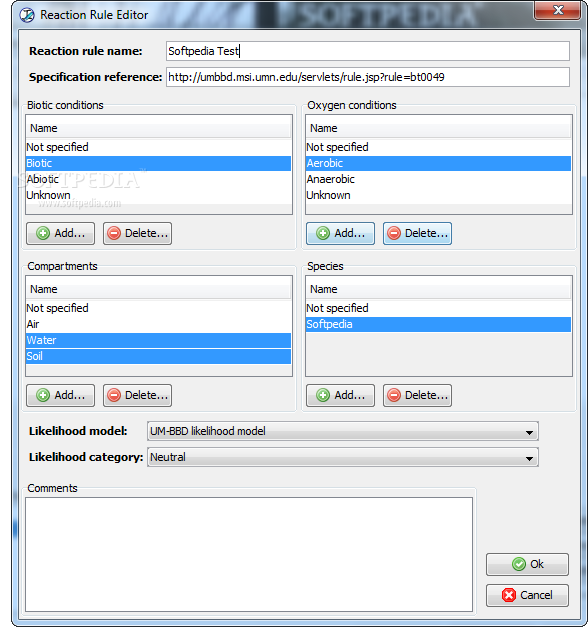
Task: Click Name column header in Compartments
Action: 158,289
